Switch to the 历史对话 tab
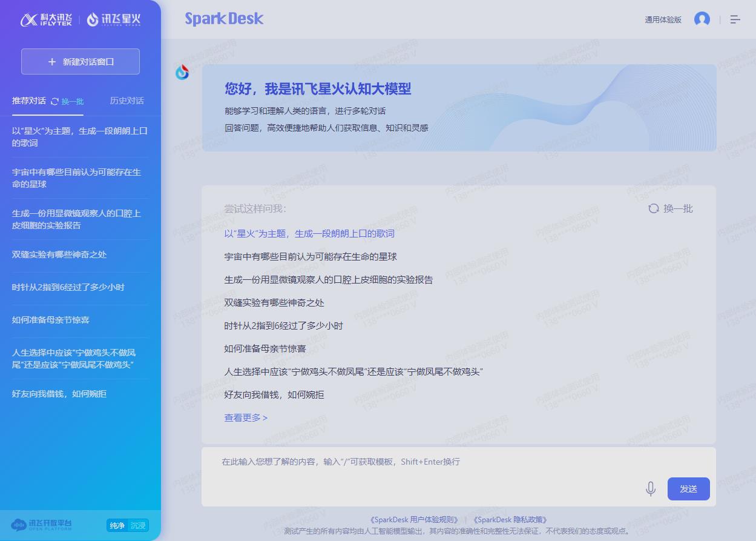 click(x=127, y=101)
